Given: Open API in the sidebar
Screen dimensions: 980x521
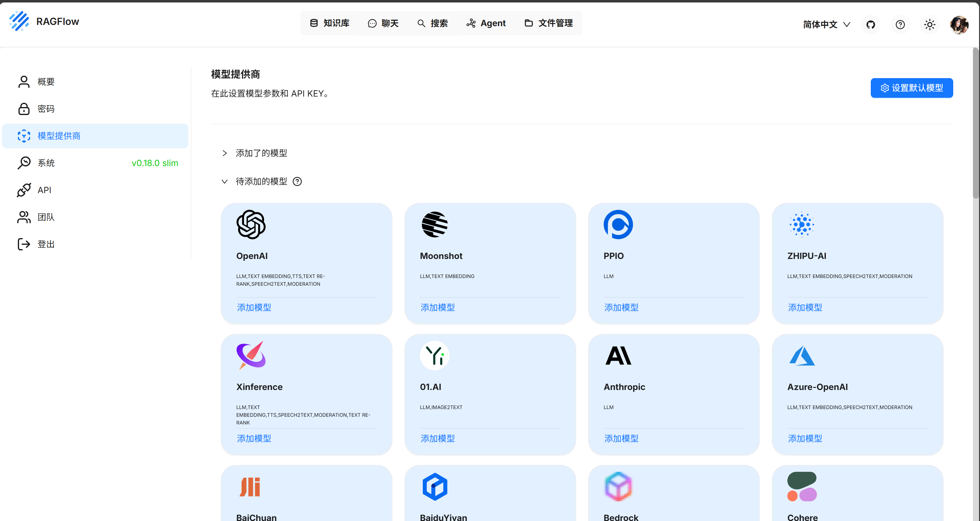Looking at the screenshot, I should 95,190.
